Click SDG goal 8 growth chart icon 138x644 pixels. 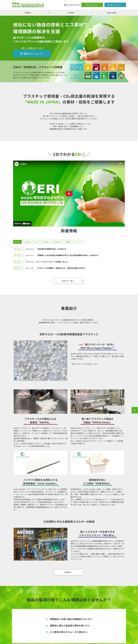96,67
